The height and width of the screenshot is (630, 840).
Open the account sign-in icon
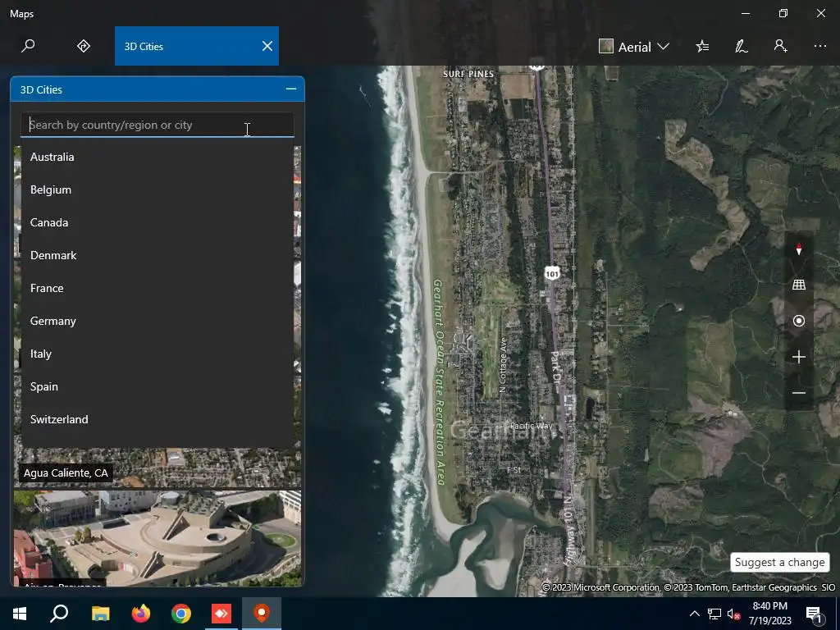pos(781,46)
